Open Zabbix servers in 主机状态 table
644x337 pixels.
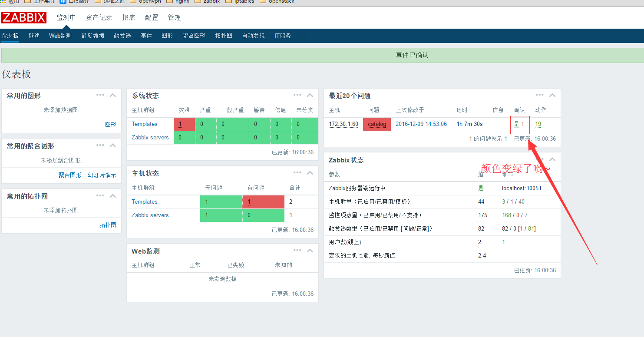[x=150, y=215]
